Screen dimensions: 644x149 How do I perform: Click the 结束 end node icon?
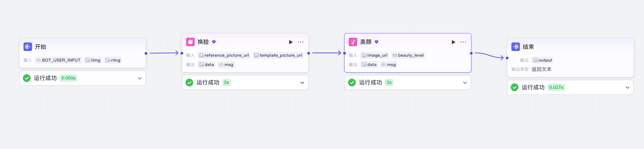click(x=516, y=47)
